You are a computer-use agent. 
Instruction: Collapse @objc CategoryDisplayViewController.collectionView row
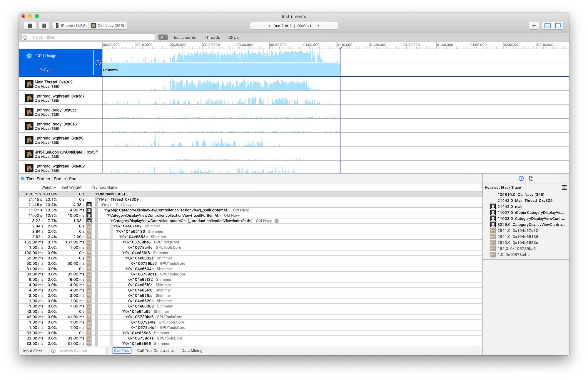106,210
